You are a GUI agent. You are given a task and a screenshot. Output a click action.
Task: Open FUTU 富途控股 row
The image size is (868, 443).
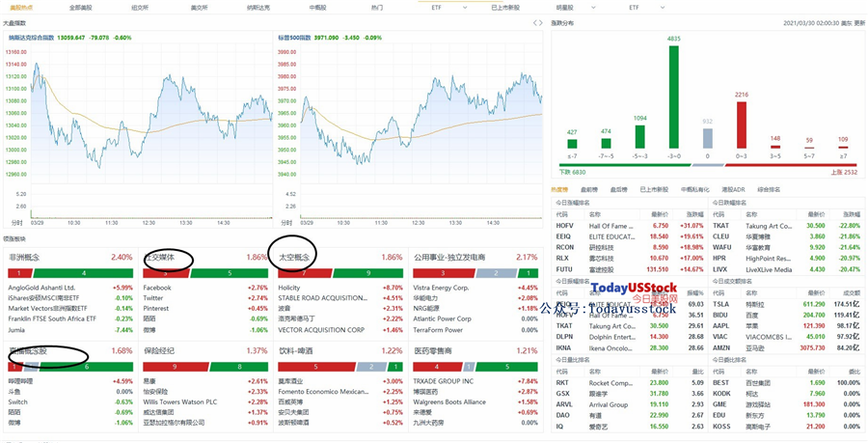[x=630, y=269]
